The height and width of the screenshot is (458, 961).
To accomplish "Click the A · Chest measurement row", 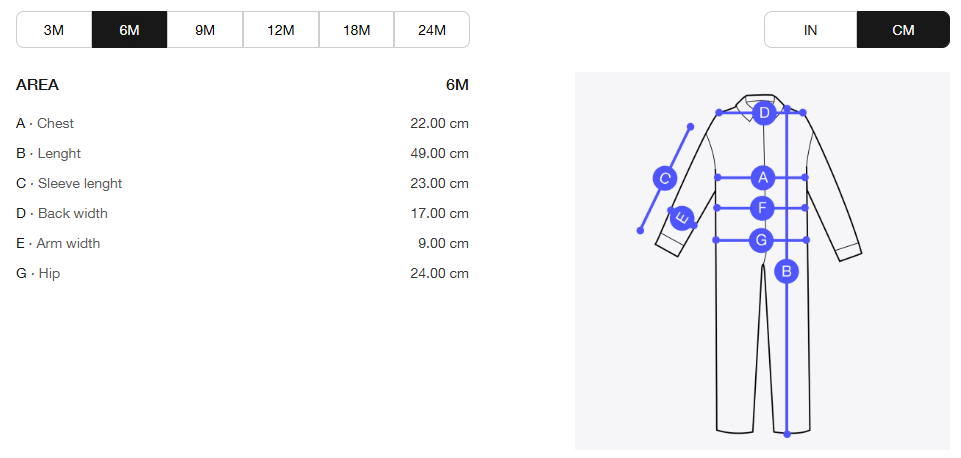I will pos(242,124).
